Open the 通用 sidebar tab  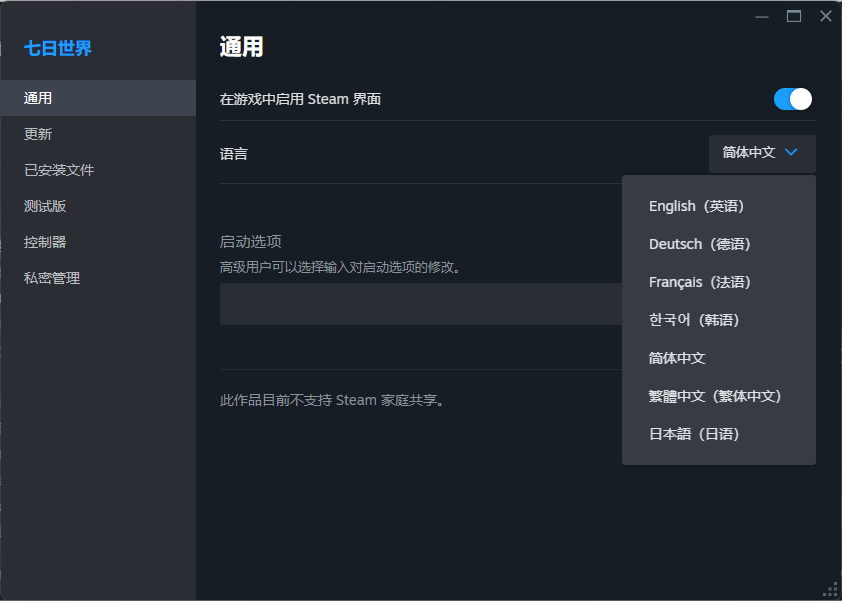[x=98, y=98]
